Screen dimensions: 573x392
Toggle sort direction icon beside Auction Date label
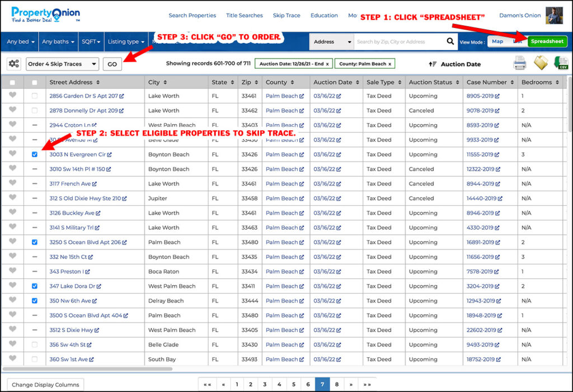[433, 64]
